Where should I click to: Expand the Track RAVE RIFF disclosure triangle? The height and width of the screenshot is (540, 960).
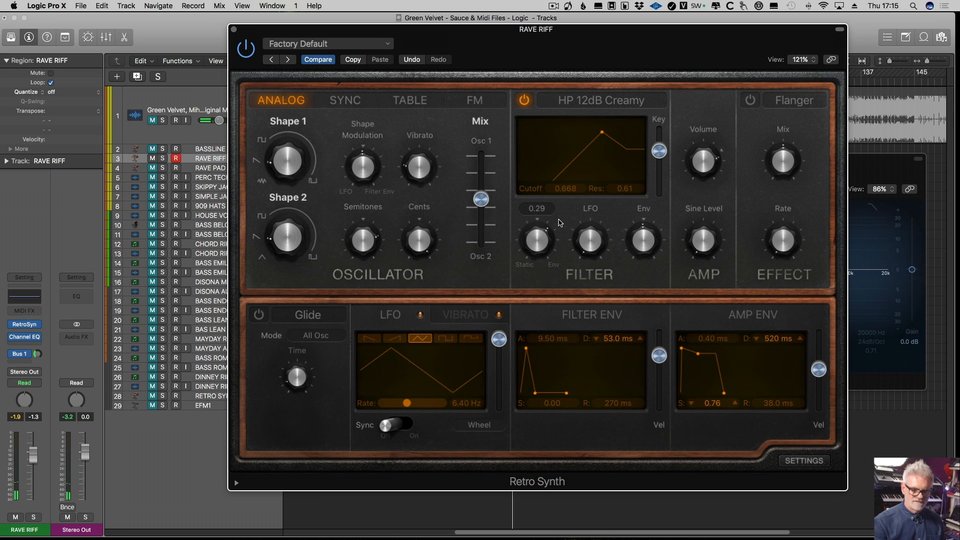click(x=6, y=161)
